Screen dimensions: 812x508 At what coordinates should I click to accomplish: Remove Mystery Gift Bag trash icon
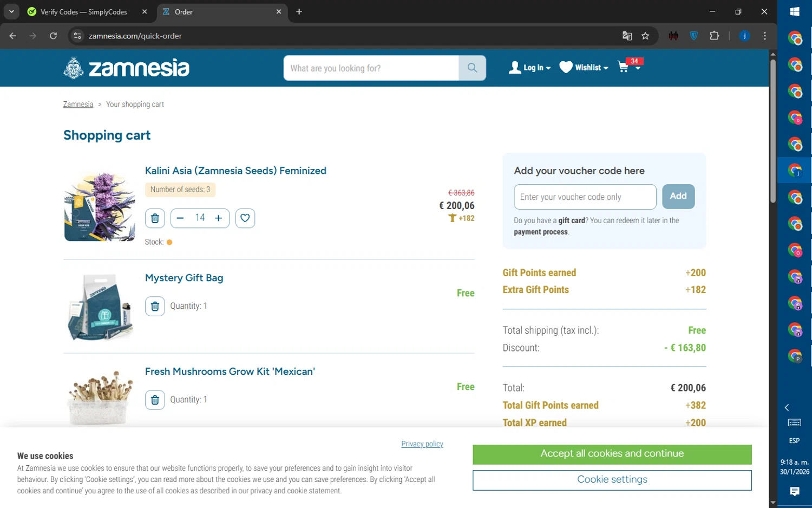(x=155, y=307)
